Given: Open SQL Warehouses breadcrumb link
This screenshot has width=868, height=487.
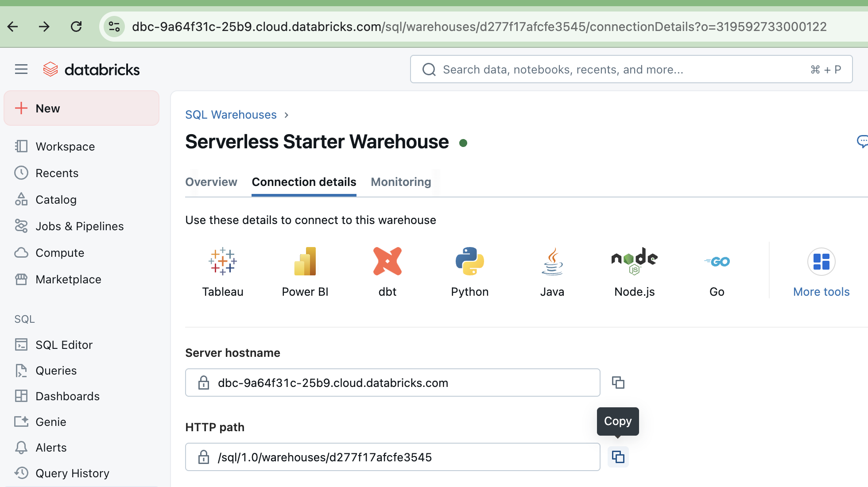Looking at the screenshot, I should (x=231, y=115).
